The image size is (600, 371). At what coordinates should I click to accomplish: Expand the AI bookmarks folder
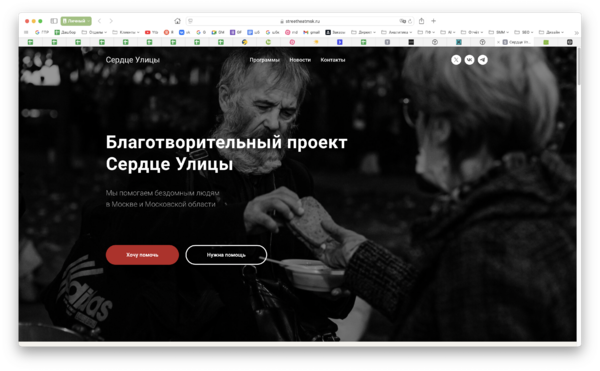coord(448,33)
